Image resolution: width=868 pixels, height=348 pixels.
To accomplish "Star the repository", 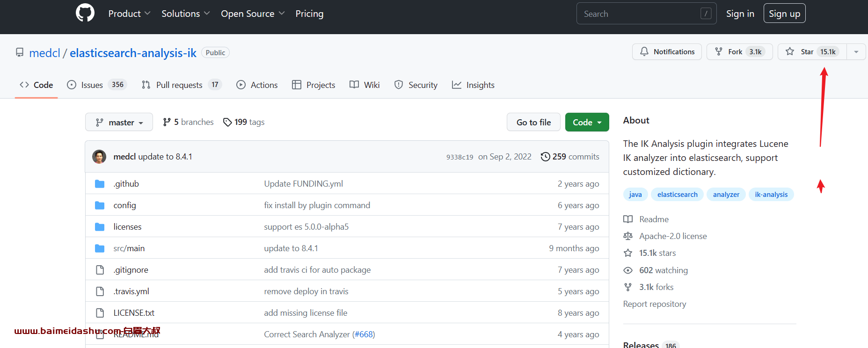I will 812,52.
